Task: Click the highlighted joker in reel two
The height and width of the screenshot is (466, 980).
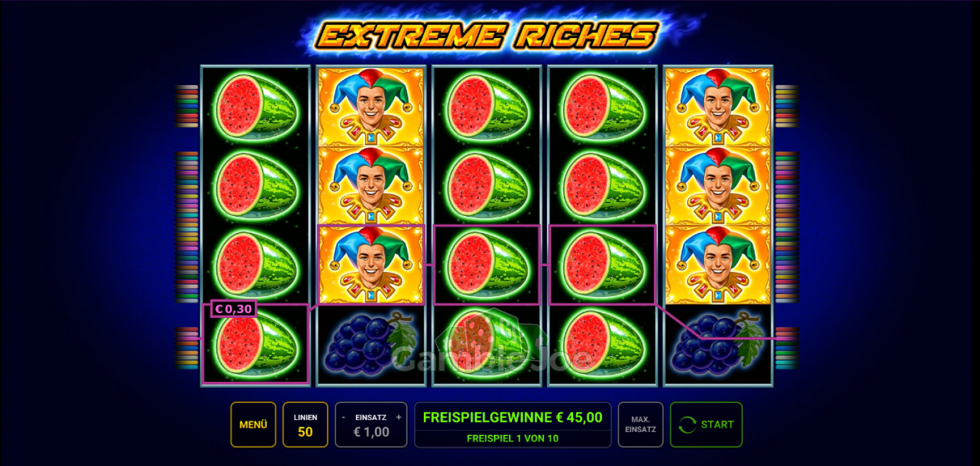Action: [371, 265]
